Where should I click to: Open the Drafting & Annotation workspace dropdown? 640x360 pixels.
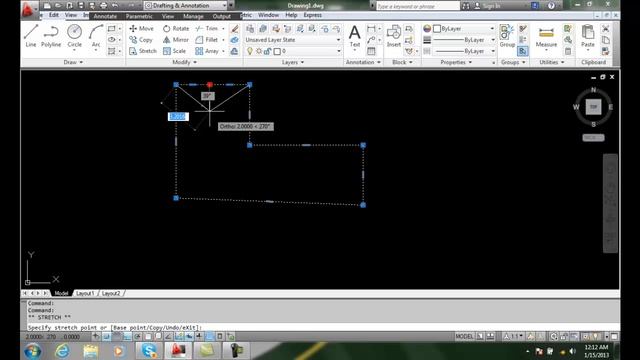(x=186, y=6)
